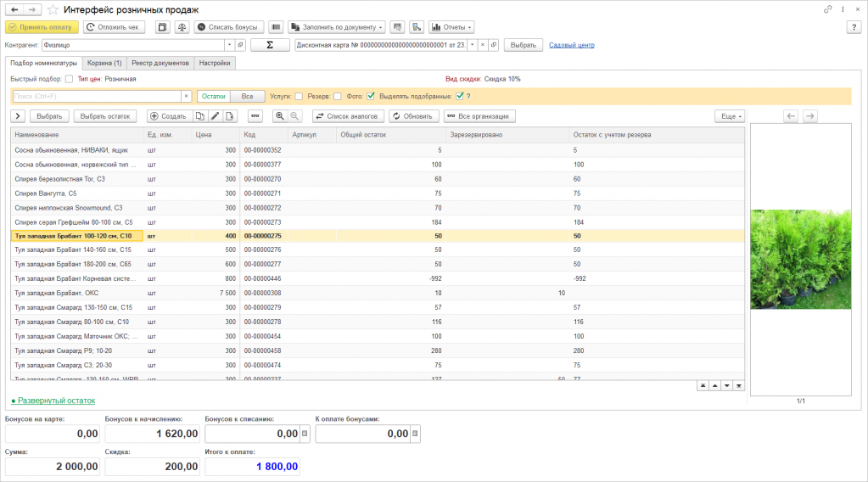
Task: Click the copy item icon next to Создать
Action: pyautogui.click(x=200, y=116)
